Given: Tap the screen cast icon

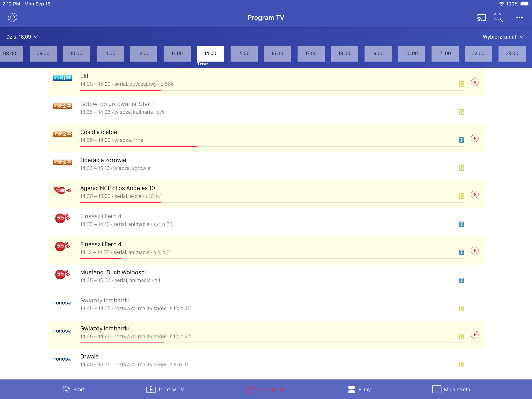Looking at the screenshot, I should [x=482, y=18].
